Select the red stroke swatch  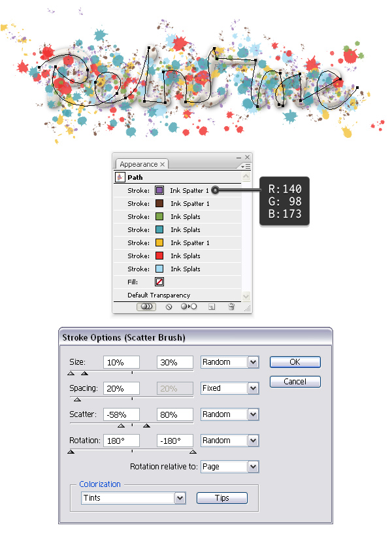(159, 256)
